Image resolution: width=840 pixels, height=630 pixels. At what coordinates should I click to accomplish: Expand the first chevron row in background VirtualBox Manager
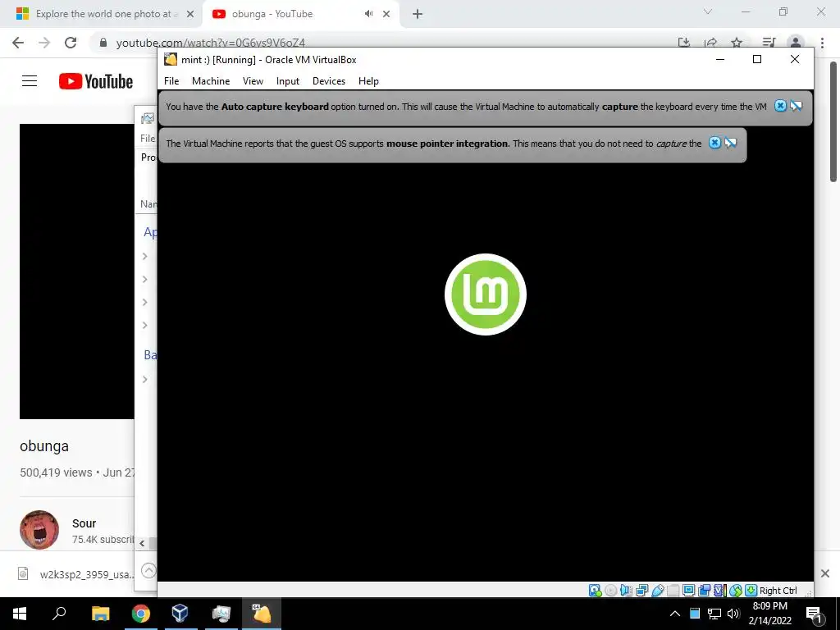pos(144,256)
